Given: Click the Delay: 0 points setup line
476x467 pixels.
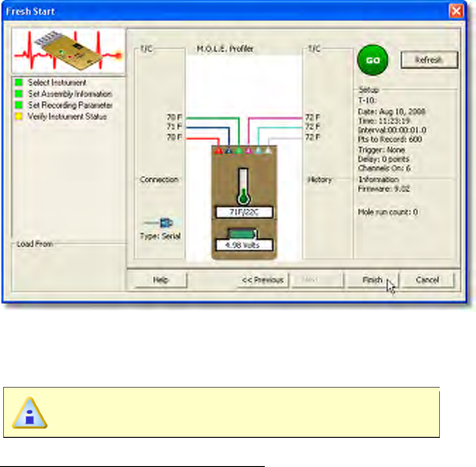Looking at the screenshot, I should click(383, 159).
